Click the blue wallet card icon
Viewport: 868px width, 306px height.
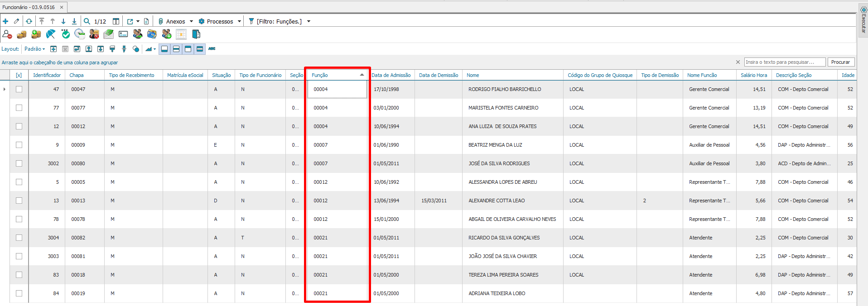(x=152, y=34)
